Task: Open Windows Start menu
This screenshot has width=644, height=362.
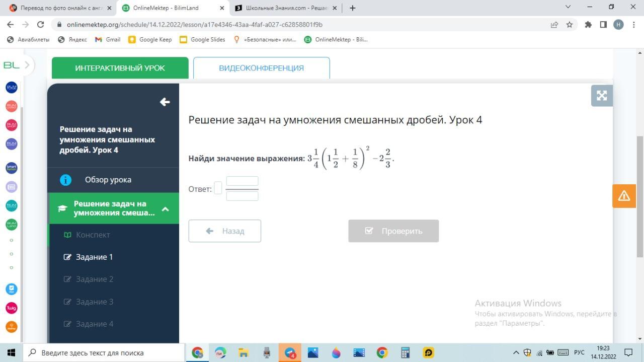Action: pyautogui.click(x=11, y=352)
